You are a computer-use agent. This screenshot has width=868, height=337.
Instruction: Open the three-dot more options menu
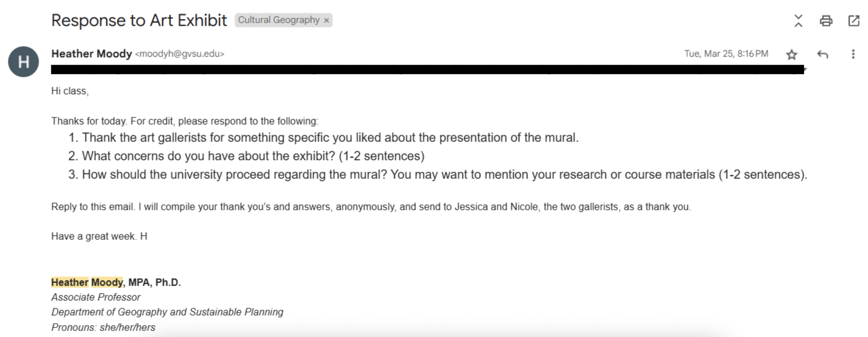click(x=853, y=54)
